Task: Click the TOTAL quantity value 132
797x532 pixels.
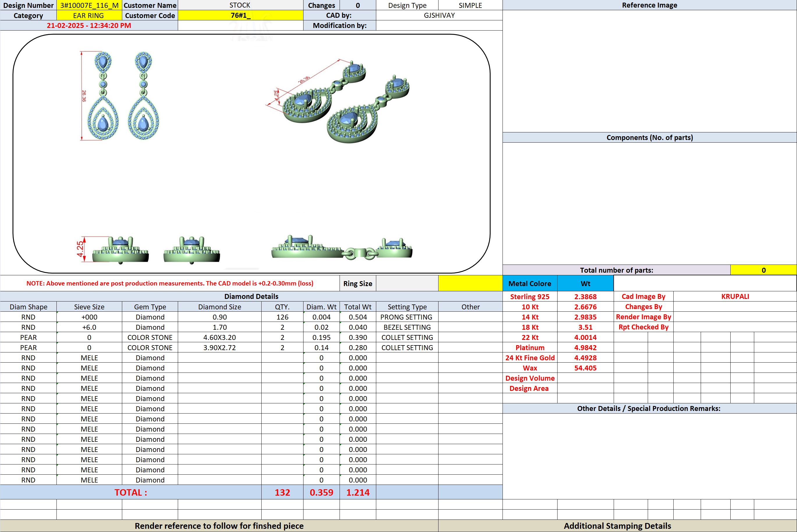Action: 282,492
